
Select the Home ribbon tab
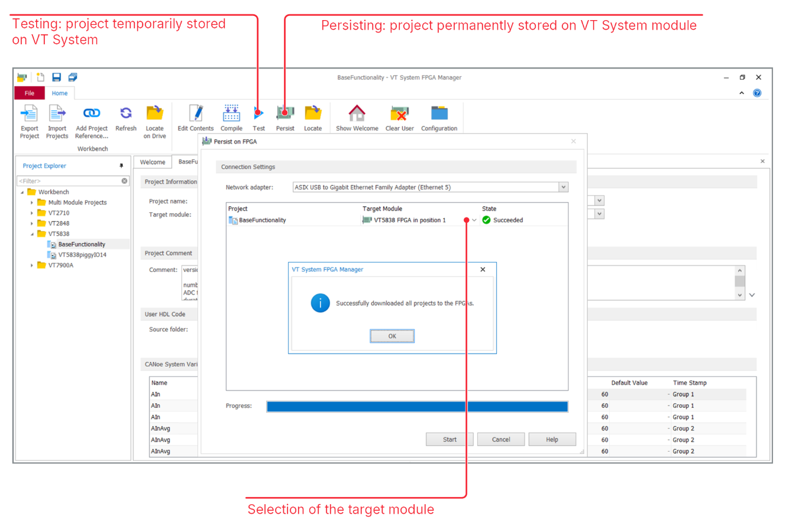tap(59, 93)
